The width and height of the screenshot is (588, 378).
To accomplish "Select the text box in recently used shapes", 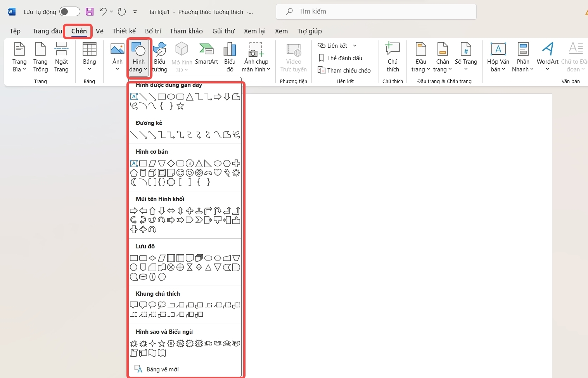I will click(134, 97).
